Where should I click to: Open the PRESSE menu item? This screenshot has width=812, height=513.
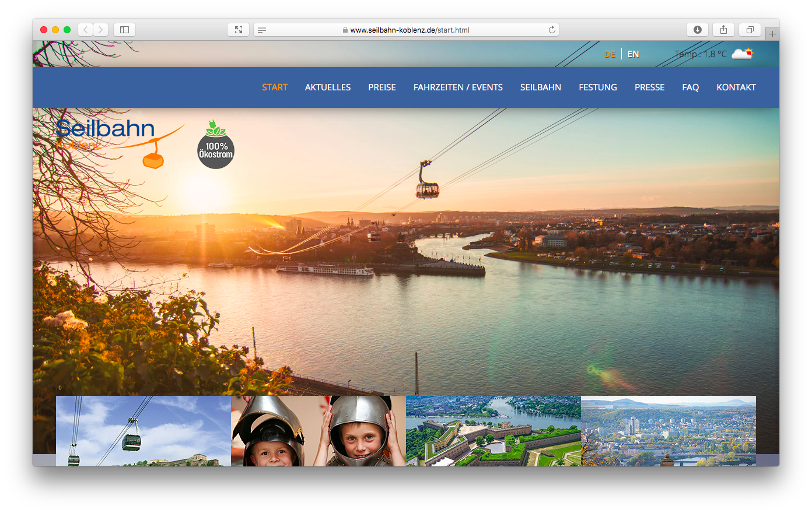pos(650,87)
